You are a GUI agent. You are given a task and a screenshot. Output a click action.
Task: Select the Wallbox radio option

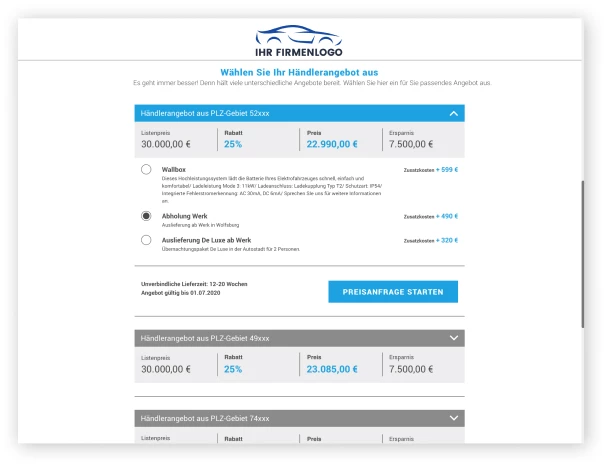pos(146,170)
